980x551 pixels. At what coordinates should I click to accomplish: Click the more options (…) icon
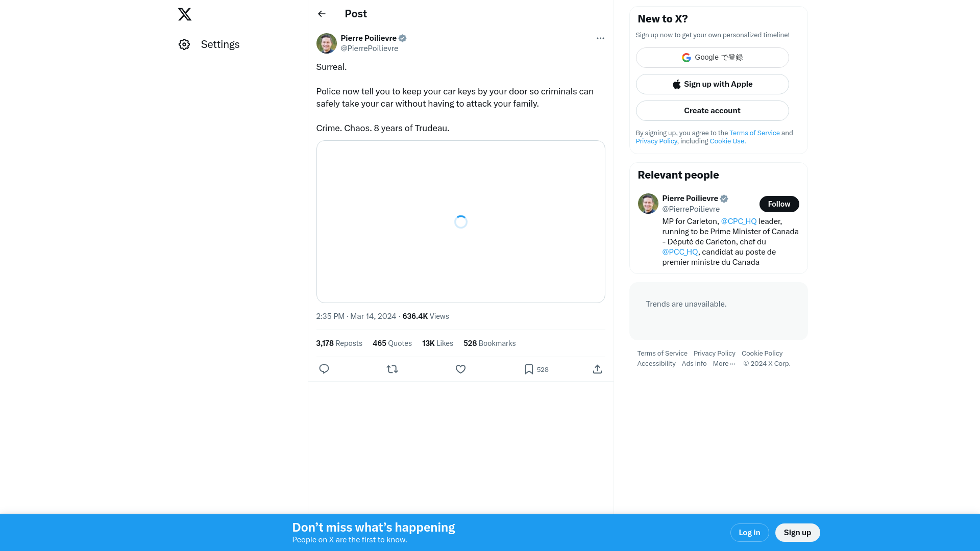point(600,38)
